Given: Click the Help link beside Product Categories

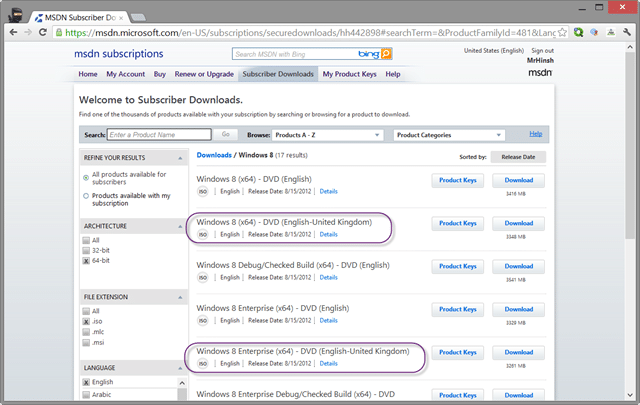Looking at the screenshot, I should point(536,134).
